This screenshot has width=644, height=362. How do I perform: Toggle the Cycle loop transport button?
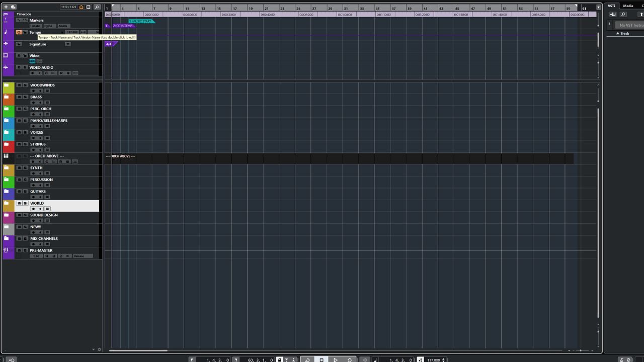click(307, 360)
